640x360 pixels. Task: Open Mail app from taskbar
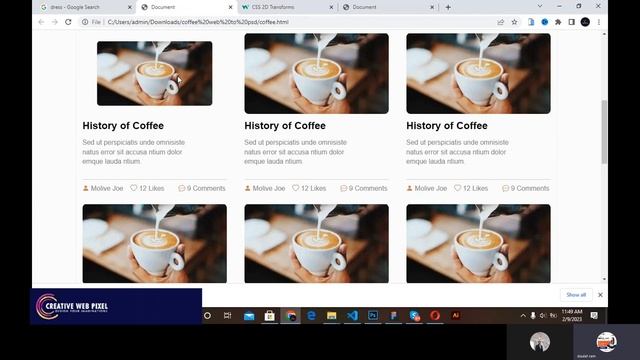coord(249,316)
